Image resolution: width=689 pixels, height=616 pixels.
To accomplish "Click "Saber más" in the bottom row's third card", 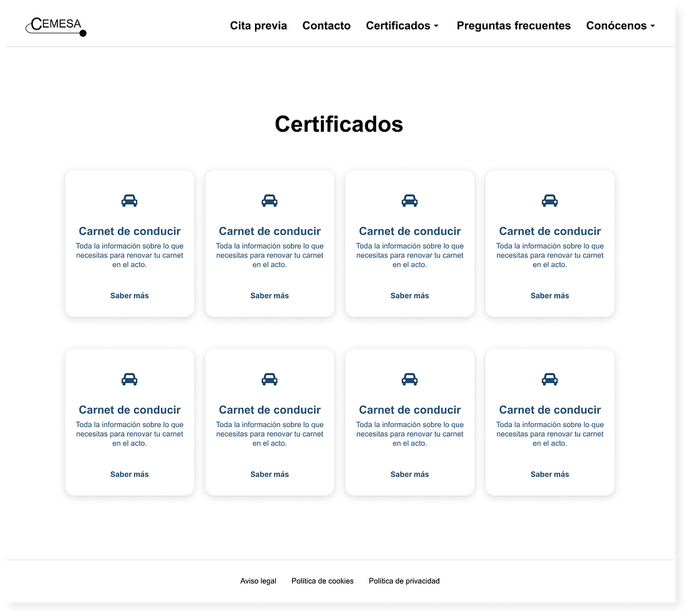I will click(x=409, y=475).
